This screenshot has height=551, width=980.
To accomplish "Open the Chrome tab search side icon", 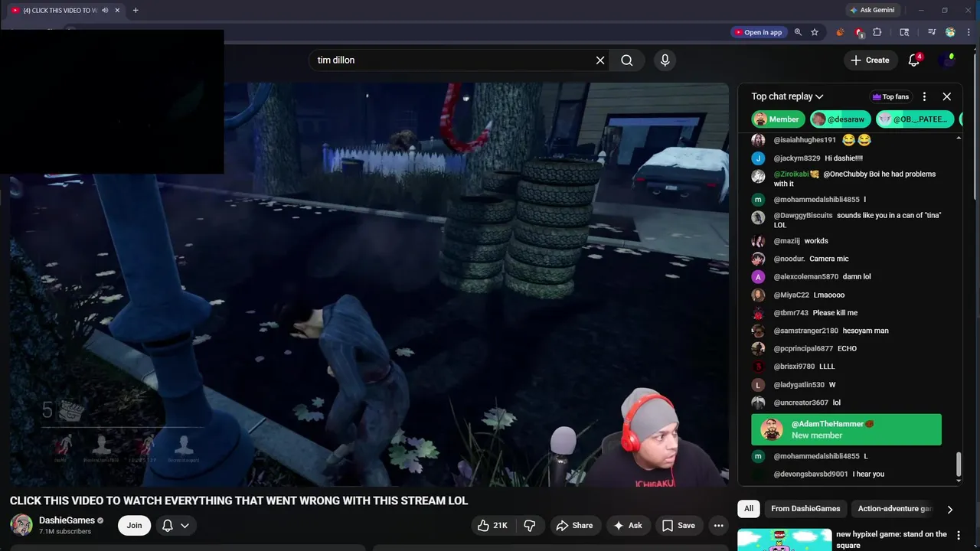I will (x=904, y=32).
